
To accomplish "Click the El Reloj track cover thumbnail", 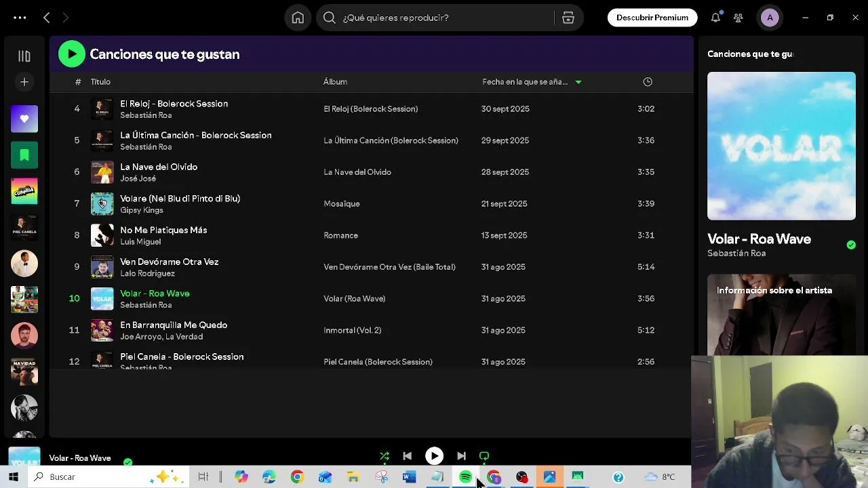I will (x=102, y=108).
